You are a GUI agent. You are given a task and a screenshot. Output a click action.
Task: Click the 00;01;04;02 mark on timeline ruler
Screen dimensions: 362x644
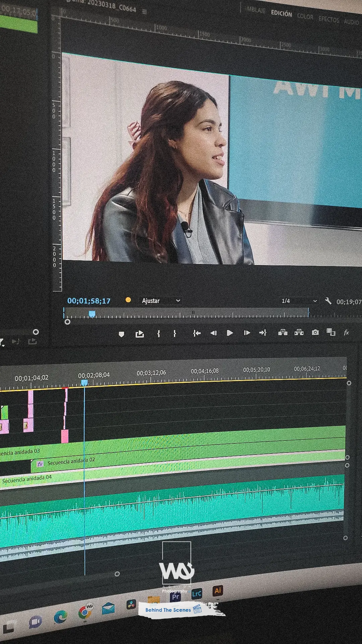click(32, 378)
